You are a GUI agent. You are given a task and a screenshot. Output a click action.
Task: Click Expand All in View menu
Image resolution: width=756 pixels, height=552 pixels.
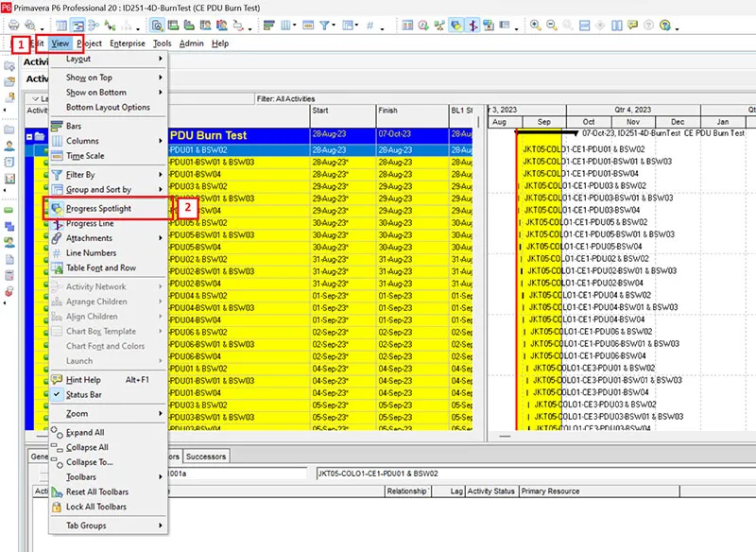85,433
